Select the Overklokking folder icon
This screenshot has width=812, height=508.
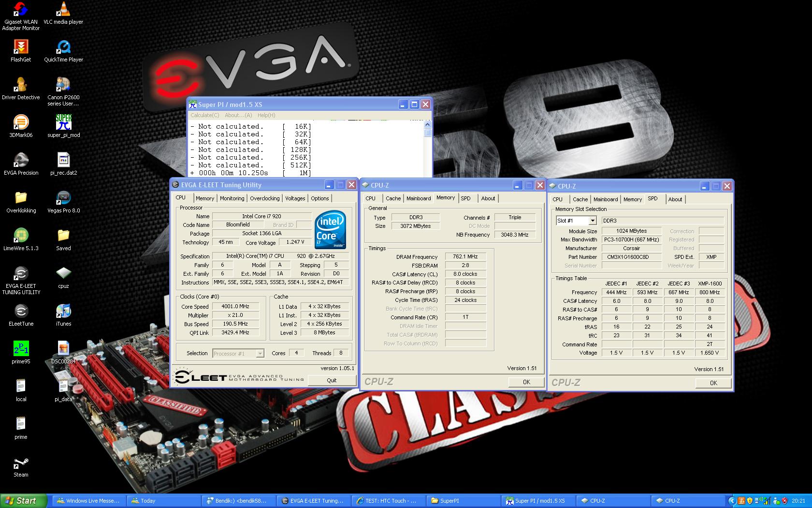pos(21,202)
